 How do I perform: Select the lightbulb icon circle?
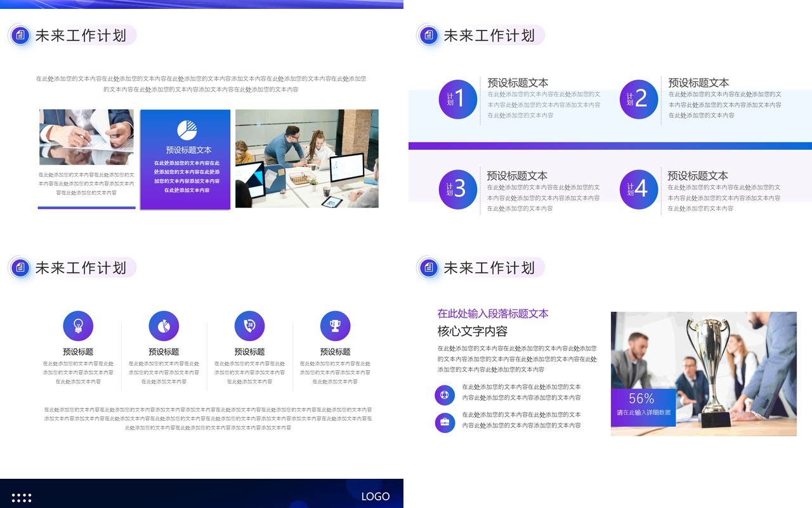78,326
